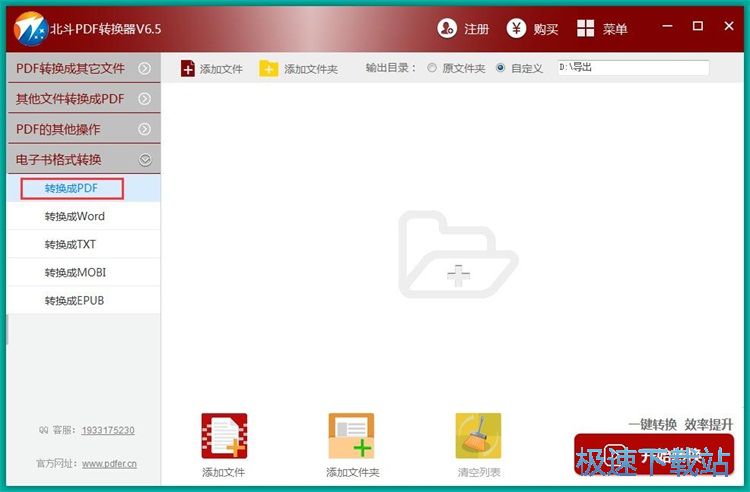Select 转换成Word in sidebar
This screenshot has height=492, width=750.
click(84, 216)
